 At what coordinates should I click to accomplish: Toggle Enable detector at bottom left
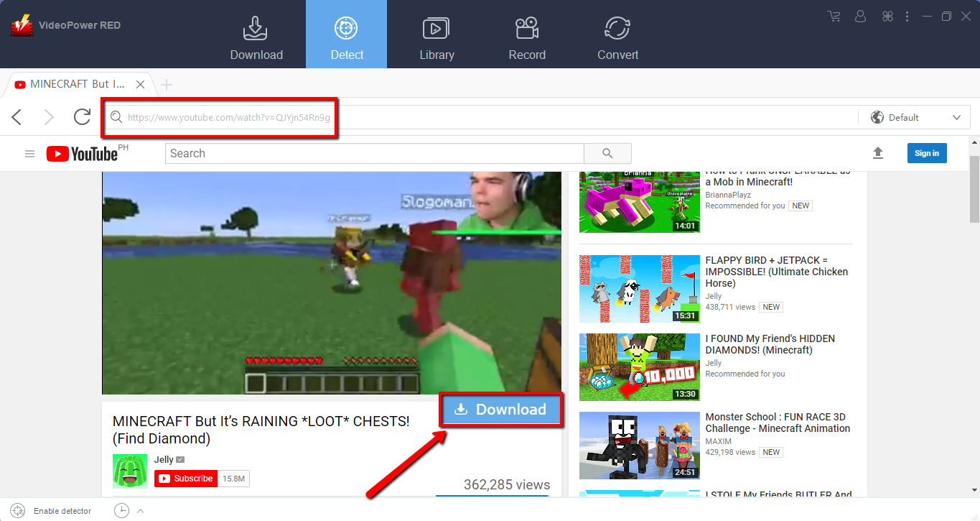pos(19,511)
